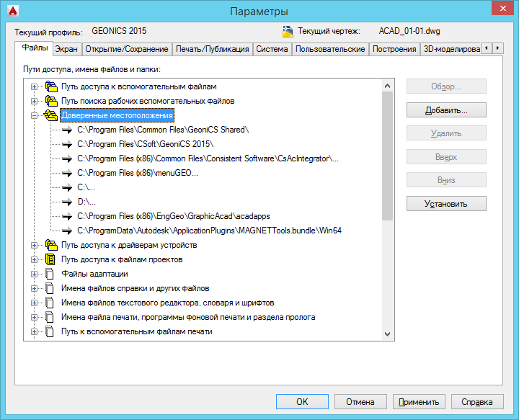519x420 pixels.
Task: Switch to the 'Файлы' tab
Action: [x=35, y=48]
